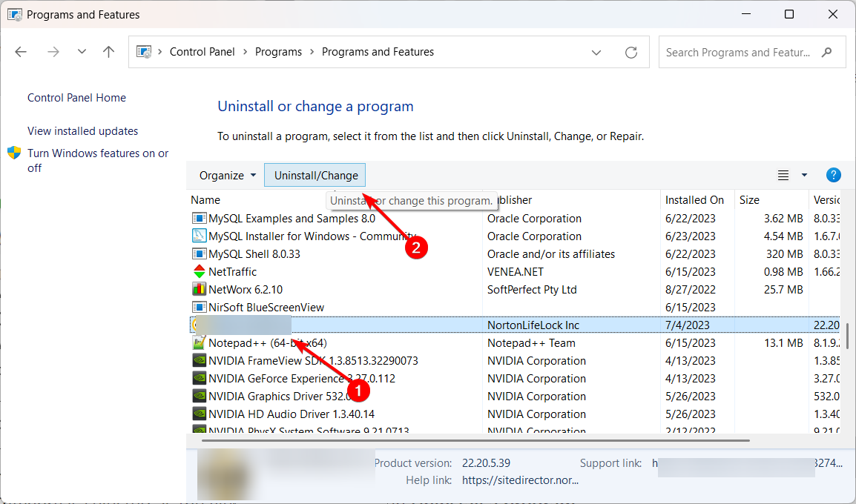Click MySQL Shell 8.0.33 icon
The image size is (856, 504).
point(200,253)
